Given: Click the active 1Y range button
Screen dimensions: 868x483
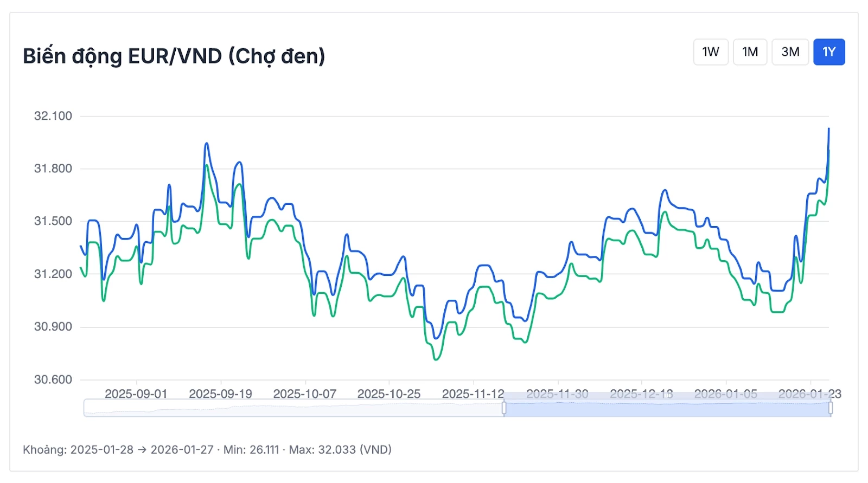Looking at the screenshot, I should click(x=829, y=52).
